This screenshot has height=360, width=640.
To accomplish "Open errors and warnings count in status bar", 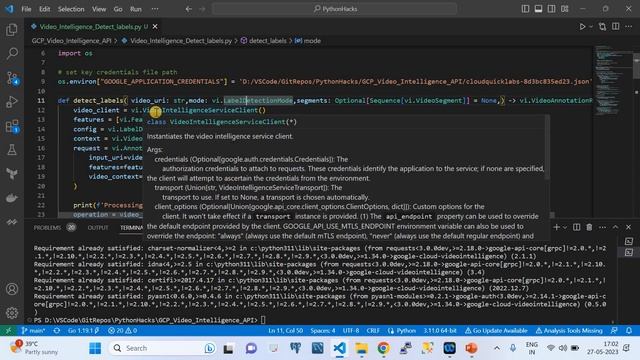I will (122, 331).
